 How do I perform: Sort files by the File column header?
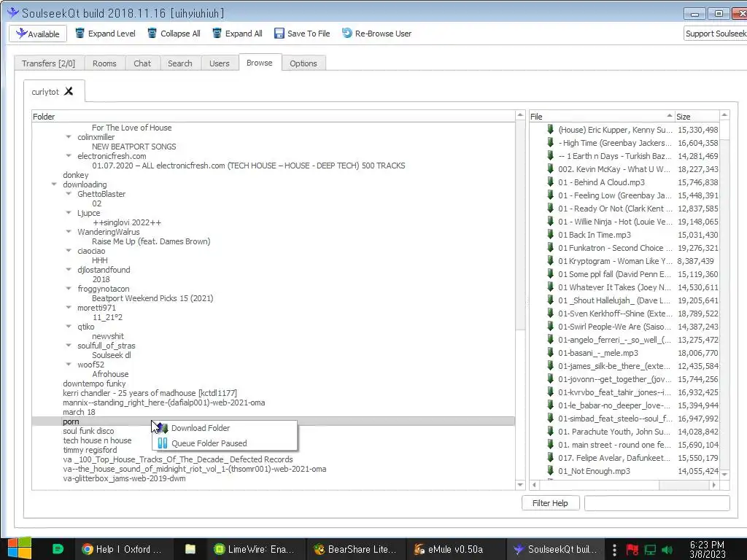[602, 116]
